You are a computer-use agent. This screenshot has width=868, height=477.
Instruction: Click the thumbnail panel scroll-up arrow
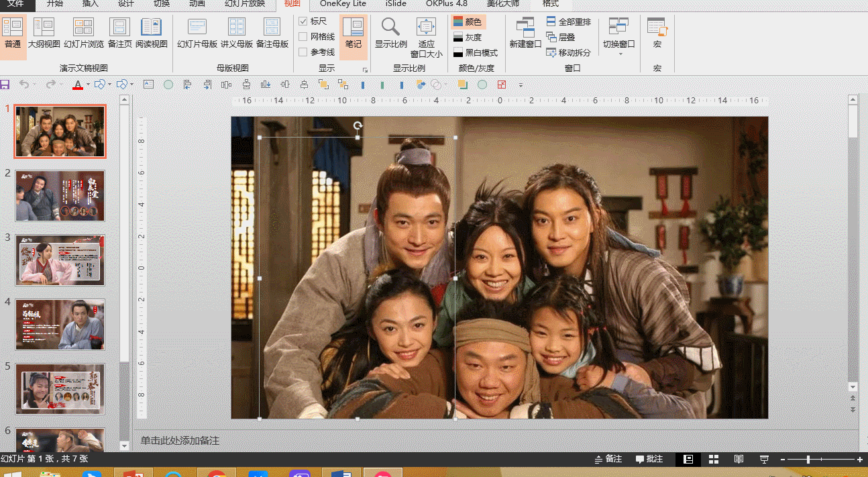pyautogui.click(x=124, y=100)
